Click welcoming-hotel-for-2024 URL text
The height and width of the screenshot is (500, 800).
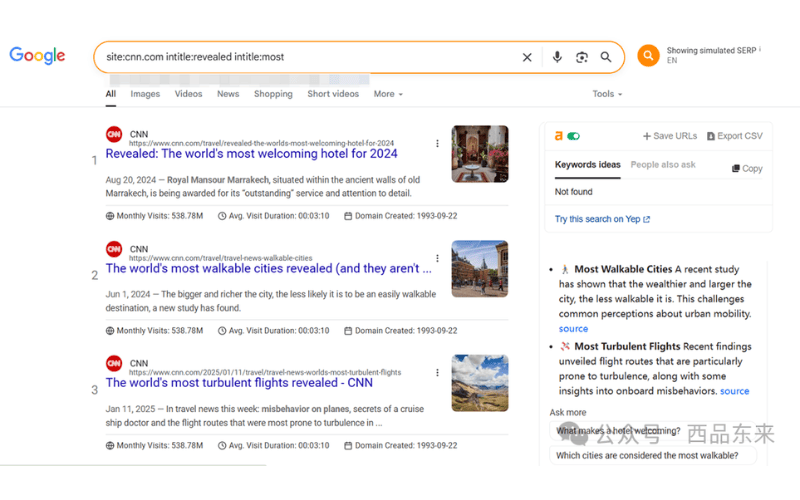pyautogui.click(x=261, y=143)
